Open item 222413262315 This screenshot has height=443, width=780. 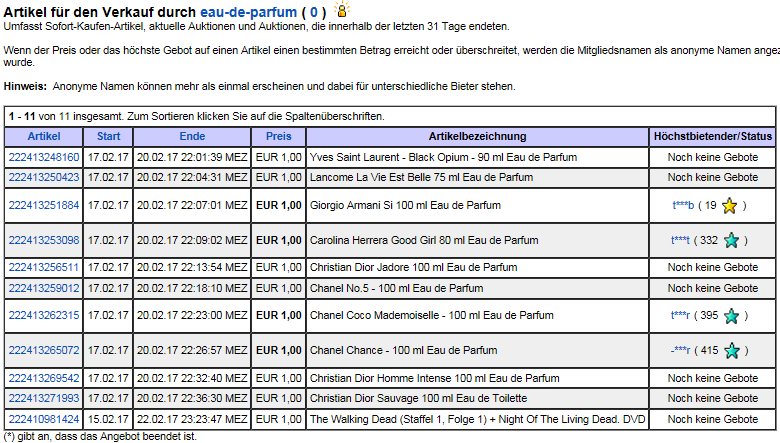pos(44,315)
